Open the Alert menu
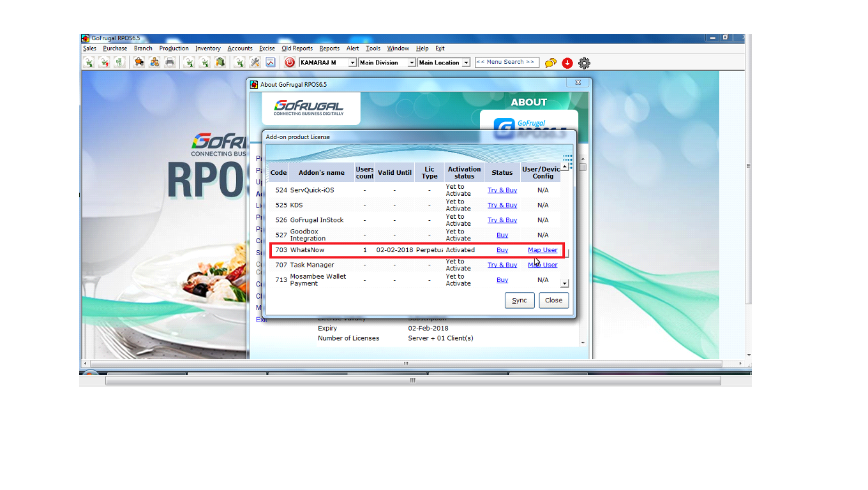 click(353, 48)
